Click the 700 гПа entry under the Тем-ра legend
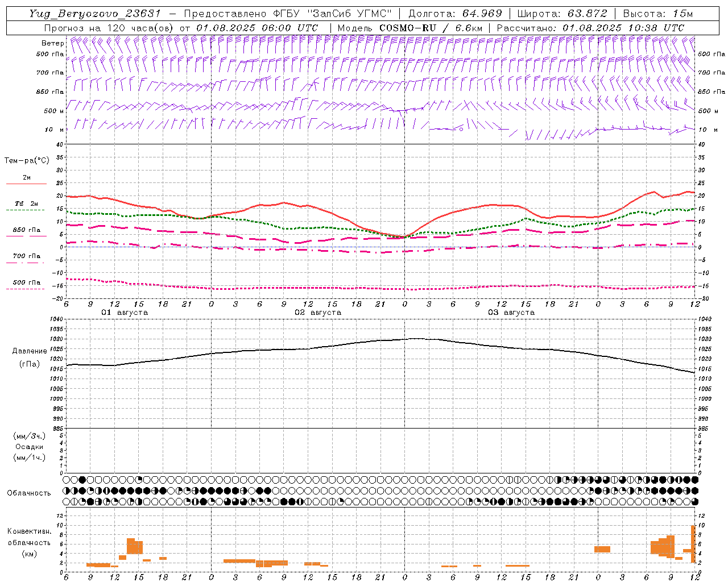The width and height of the screenshot is (728, 582). point(27,256)
